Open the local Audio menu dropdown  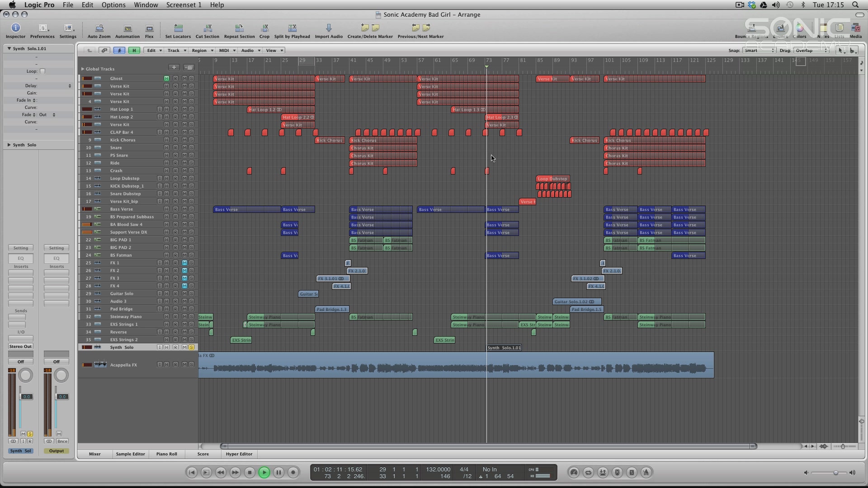[x=250, y=51]
